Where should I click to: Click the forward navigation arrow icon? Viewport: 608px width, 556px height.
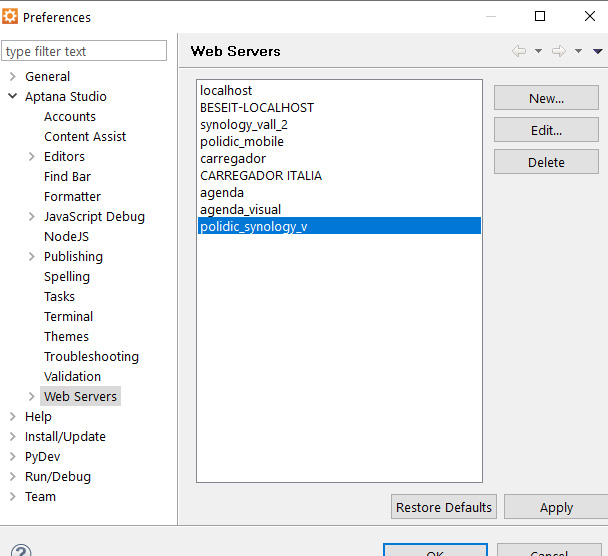(x=559, y=51)
